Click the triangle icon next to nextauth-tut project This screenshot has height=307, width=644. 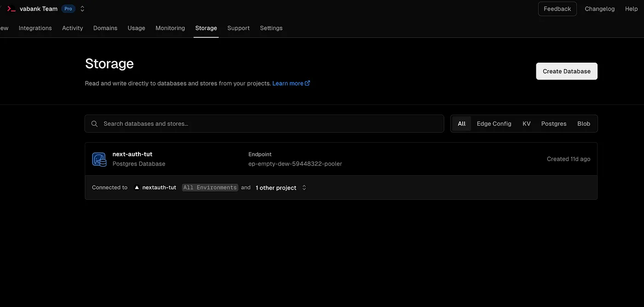tap(137, 188)
